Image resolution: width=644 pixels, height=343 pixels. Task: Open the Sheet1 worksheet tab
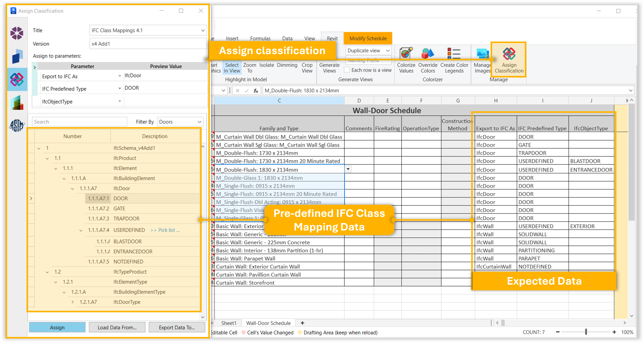228,323
